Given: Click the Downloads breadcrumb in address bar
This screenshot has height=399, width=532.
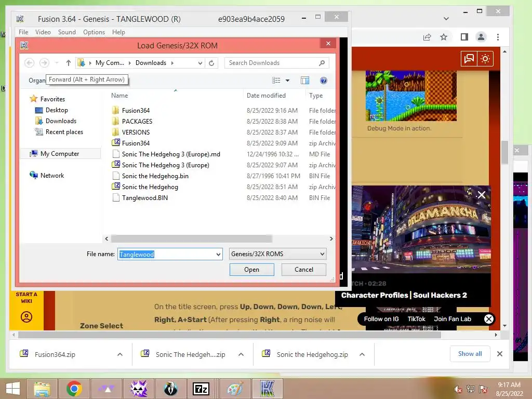Looking at the screenshot, I should [151, 63].
